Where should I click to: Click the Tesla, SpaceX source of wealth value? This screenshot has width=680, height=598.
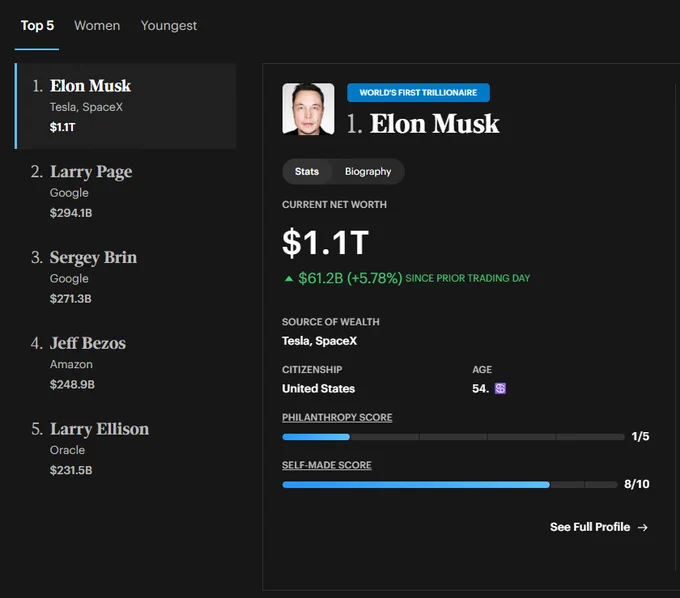(319, 341)
